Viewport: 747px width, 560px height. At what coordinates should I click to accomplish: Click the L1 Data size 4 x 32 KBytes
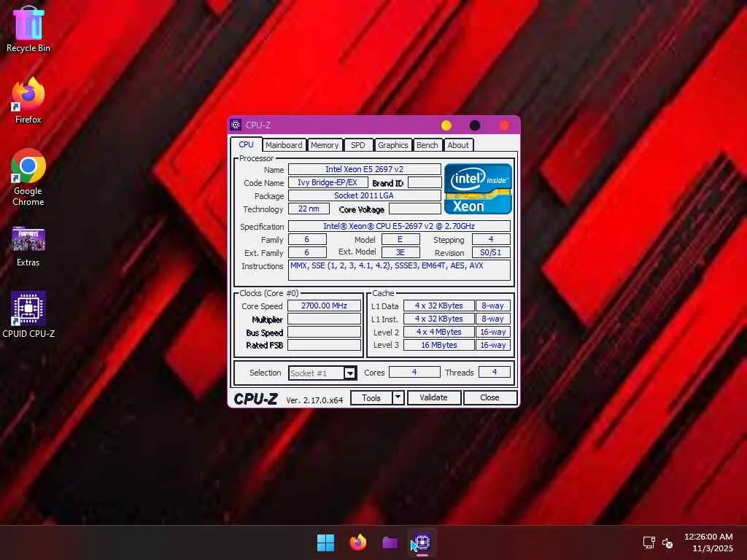(x=438, y=306)
